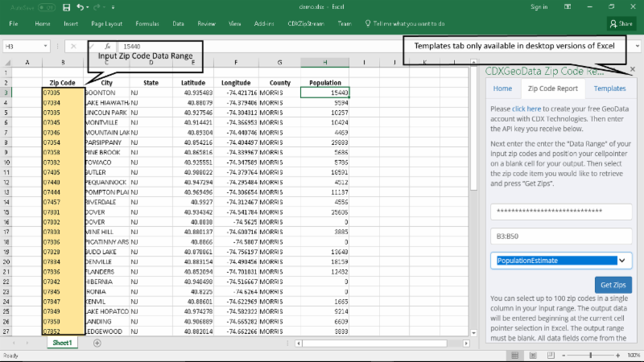Switch to the Zip Code Report tab
644x362 pixels.
(x=553, y=88)
